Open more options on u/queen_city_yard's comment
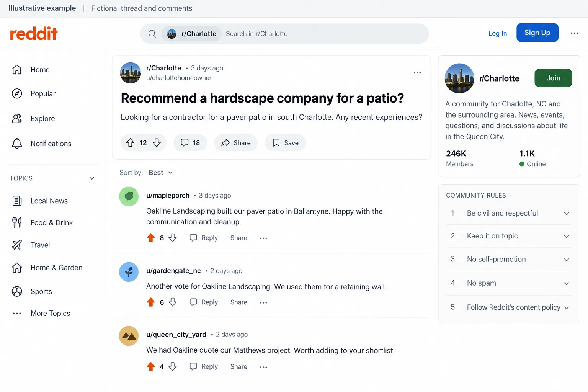Image resolution: width=588 pixels, height=392 pixels. tap(263, 367)
